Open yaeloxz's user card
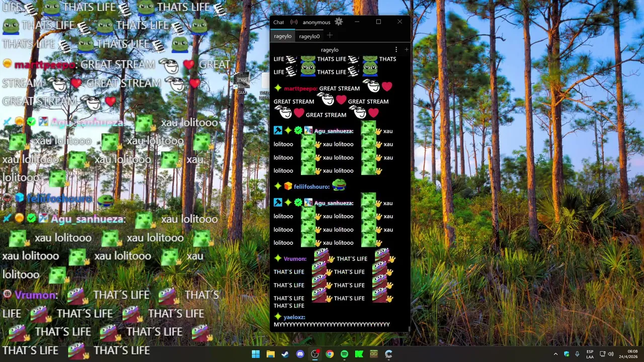Screen dimensions: 644x362 (294, 317)
